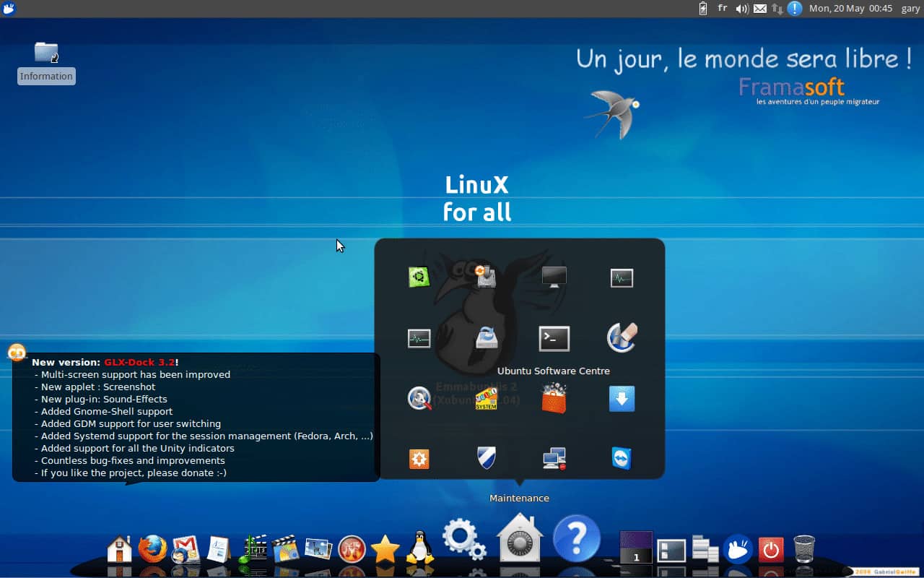
Task: Open the gary user menu in the top panel
Action: coord(910,9)
